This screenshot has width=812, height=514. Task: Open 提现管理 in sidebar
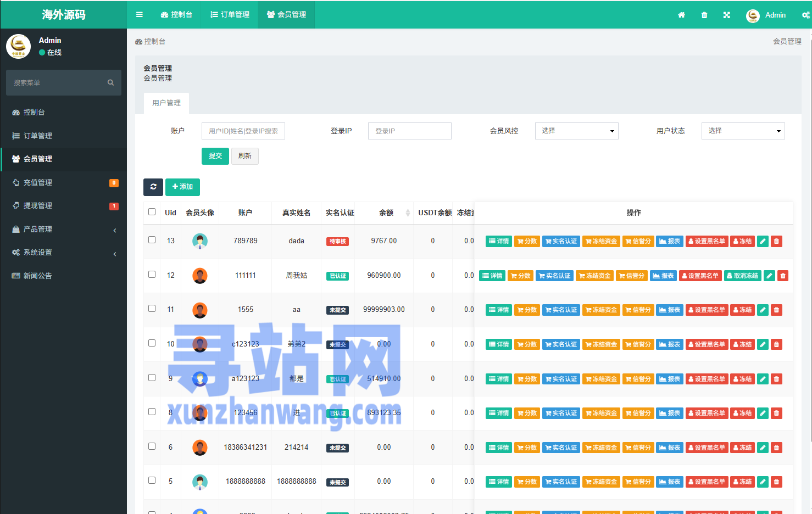pos(64,206)
